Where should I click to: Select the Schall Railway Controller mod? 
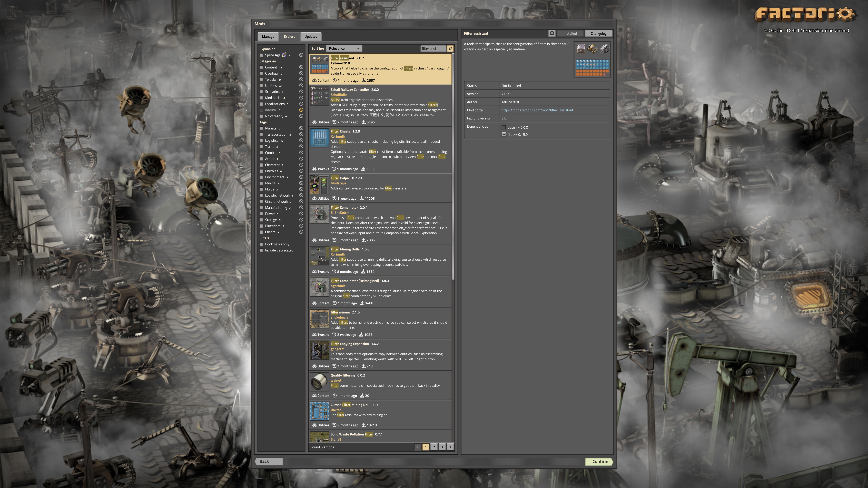[380, 106]
